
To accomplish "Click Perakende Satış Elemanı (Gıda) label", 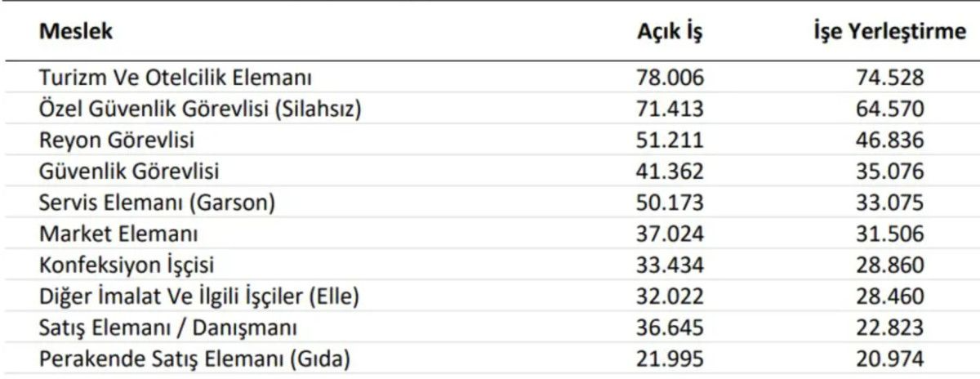I will 194,359.
